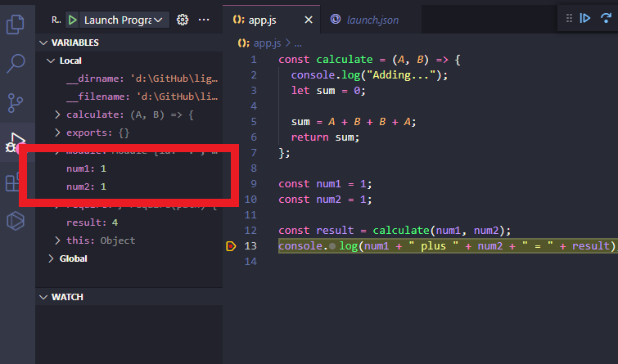Expand the calculate function variable

tap(57, 115)
